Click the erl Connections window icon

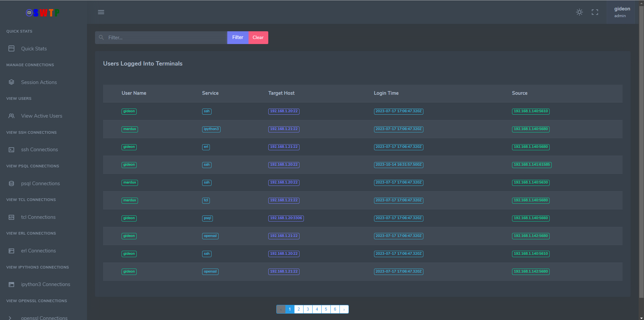(11, 251)
